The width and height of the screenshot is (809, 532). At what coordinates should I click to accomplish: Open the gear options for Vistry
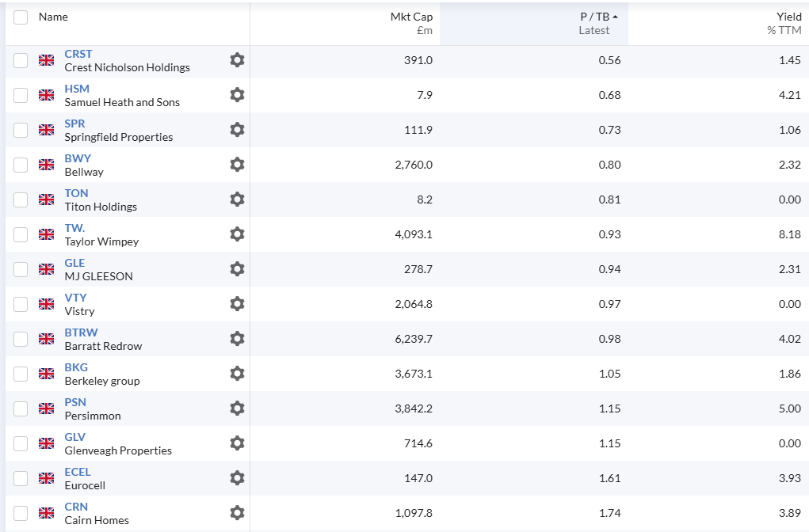tap(237, 304)
